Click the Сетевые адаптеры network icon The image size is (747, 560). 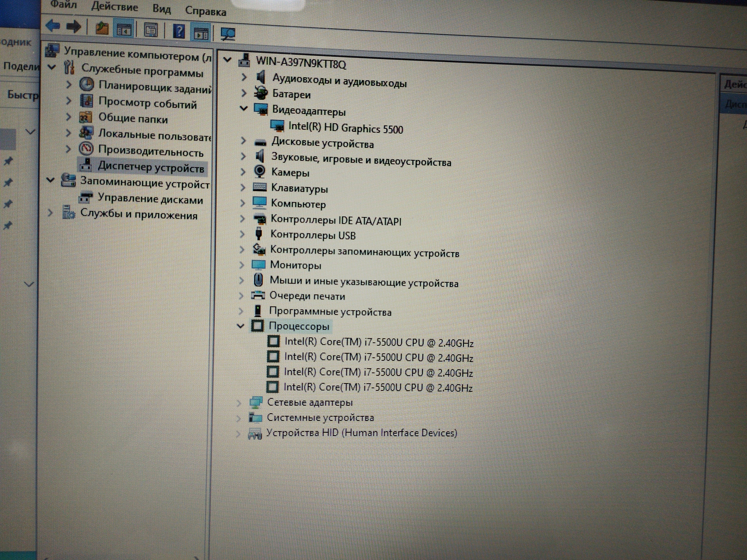click(x=256, y=402)
